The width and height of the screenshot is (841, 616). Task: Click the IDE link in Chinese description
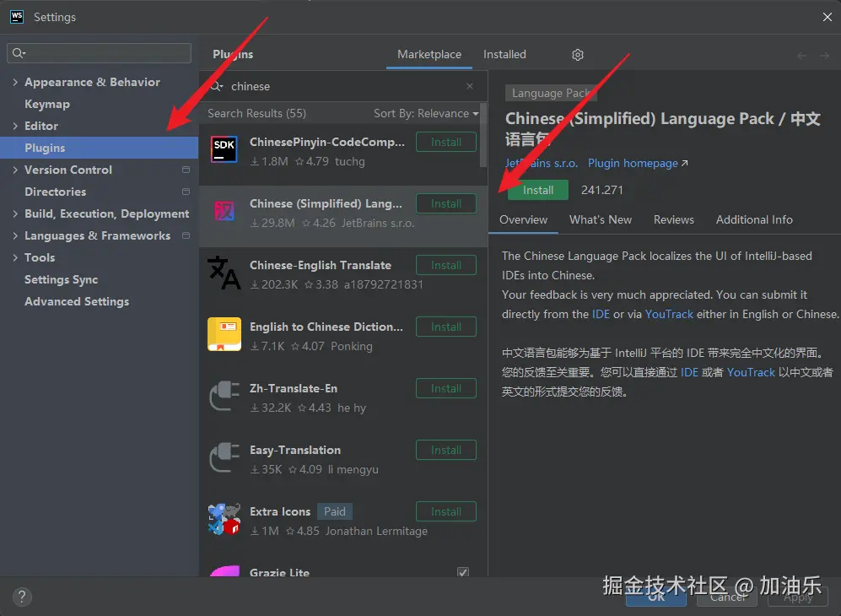(x=689, y=372)
